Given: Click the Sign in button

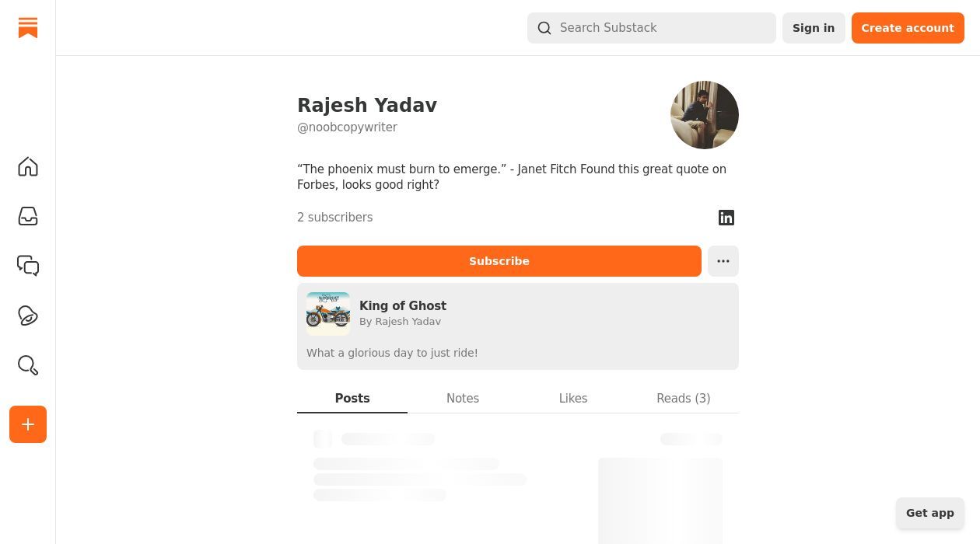Looking at the screenshot, I should pyautogui.click(x=814, y=28).
